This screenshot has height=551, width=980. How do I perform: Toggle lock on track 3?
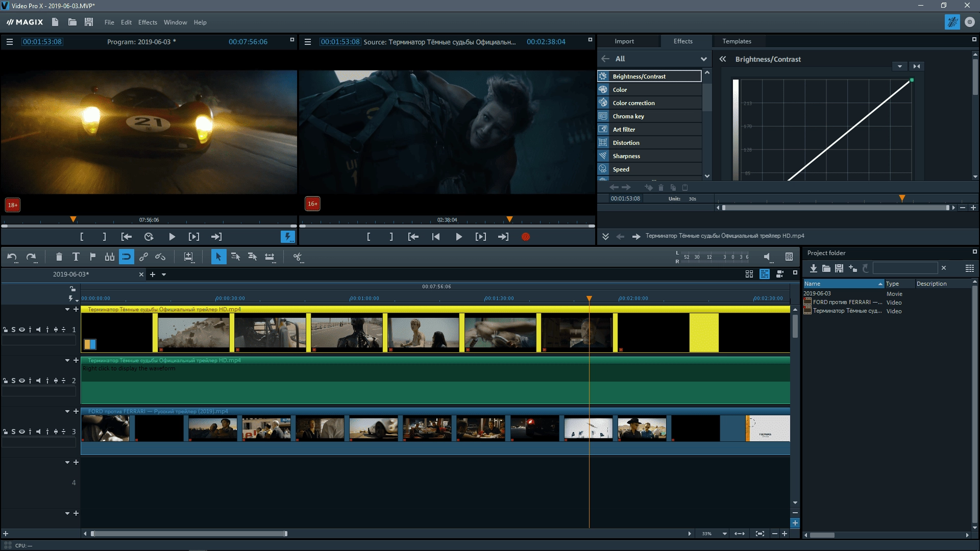(x=5, y=432)
